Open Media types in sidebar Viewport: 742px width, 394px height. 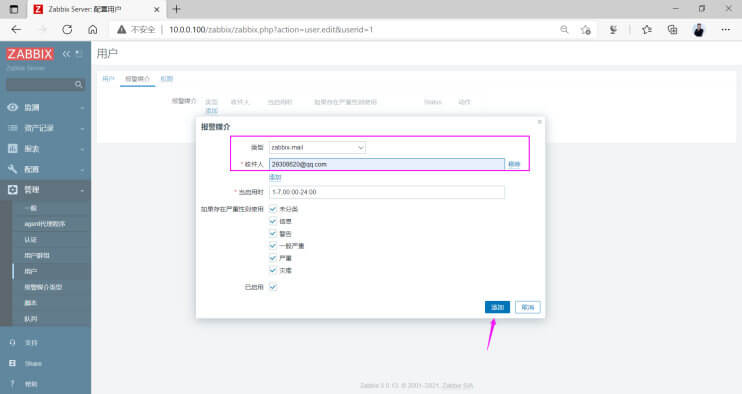(43, 287)
